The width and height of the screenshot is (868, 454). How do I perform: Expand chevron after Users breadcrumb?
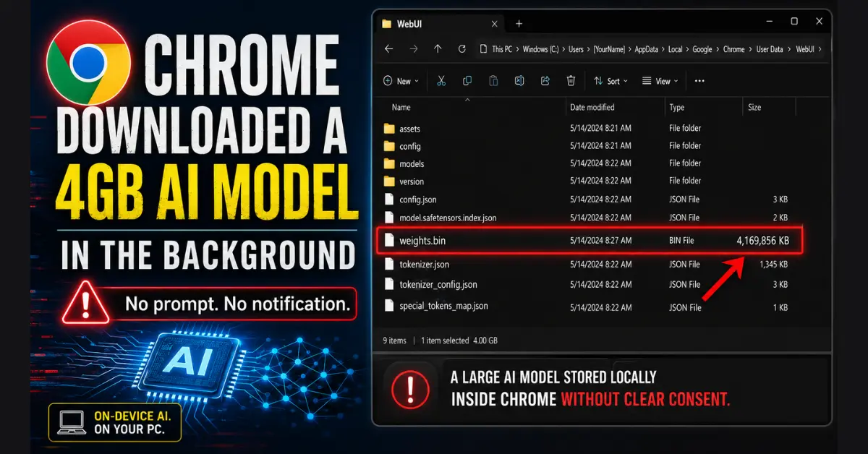tap(588, 49)
